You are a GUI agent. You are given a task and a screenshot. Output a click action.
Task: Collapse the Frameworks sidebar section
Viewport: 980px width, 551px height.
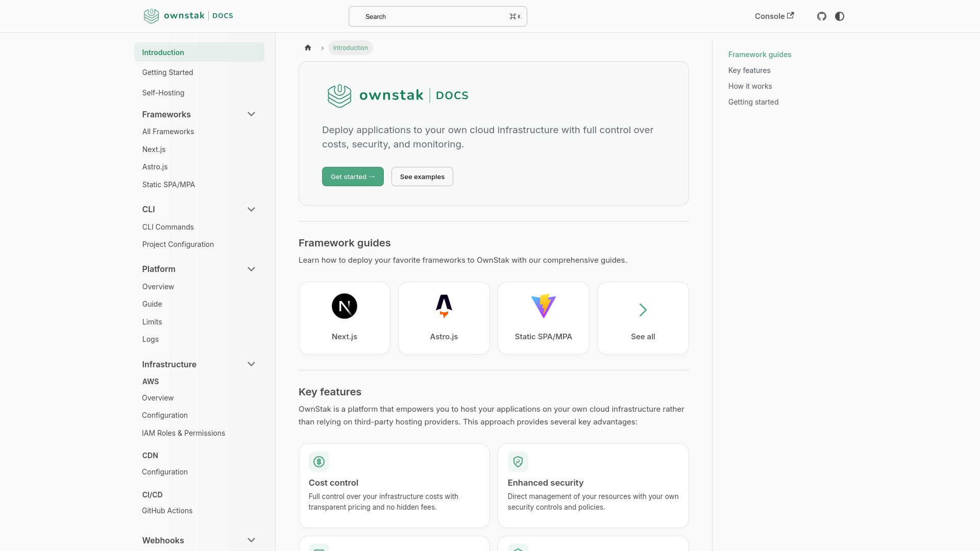[251, 114]
